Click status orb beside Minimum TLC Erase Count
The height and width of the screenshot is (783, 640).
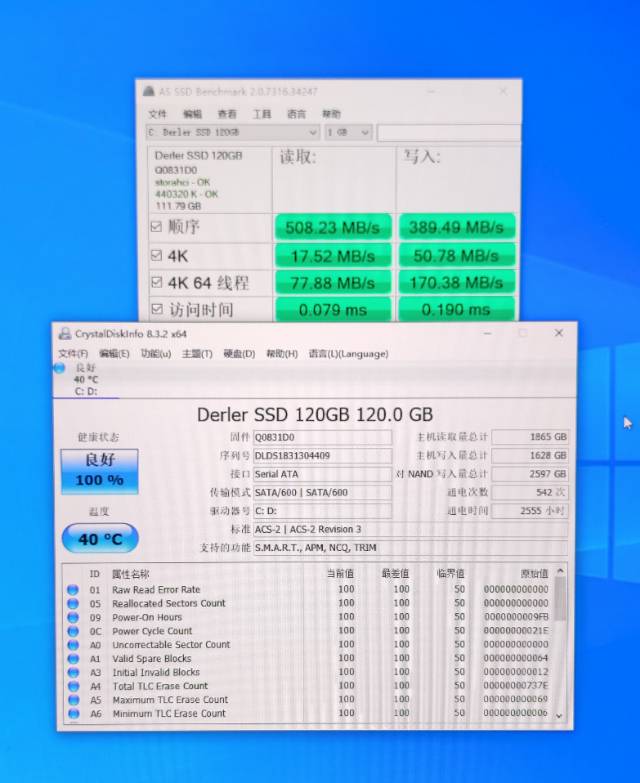tap(72, 714)
